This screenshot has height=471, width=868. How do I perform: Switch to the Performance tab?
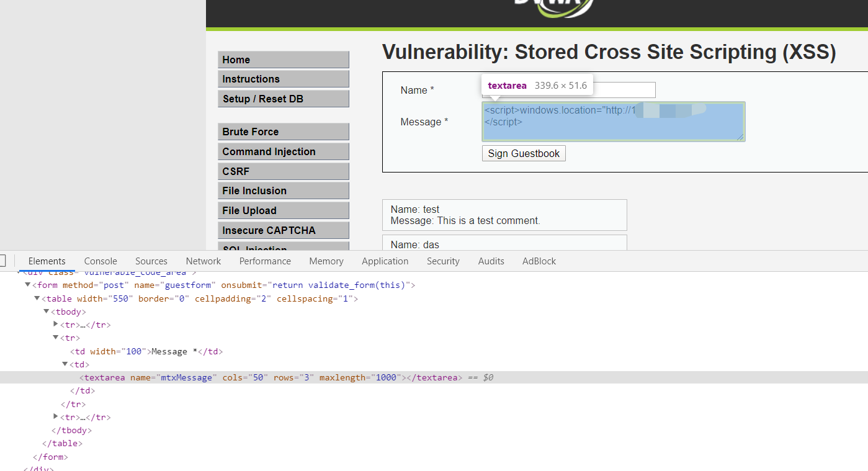click(x=265, y=261)
